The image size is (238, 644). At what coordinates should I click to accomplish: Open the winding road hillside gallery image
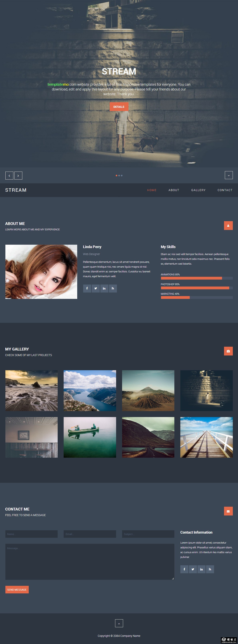pos(148,437)
